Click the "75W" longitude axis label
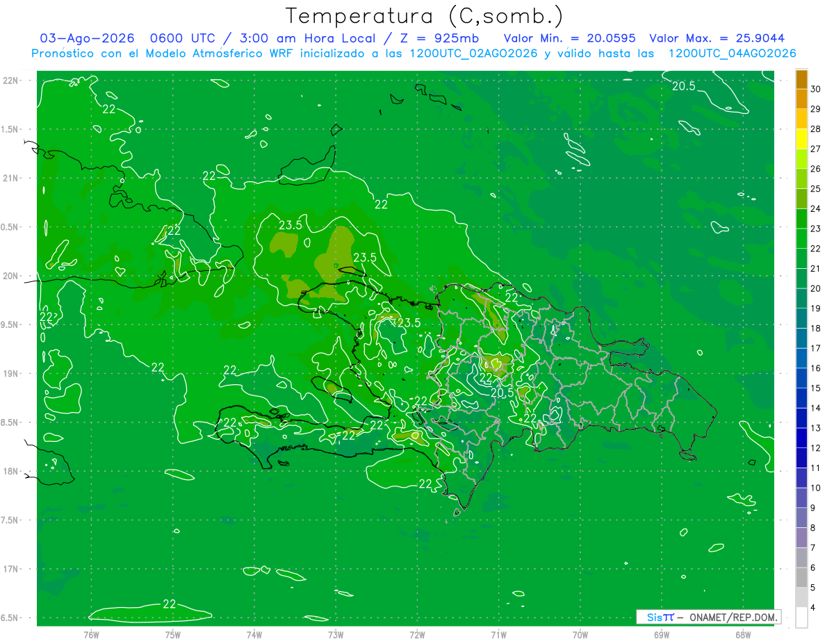Viewport: 834px width, 644px height. (x=173, y=634)
